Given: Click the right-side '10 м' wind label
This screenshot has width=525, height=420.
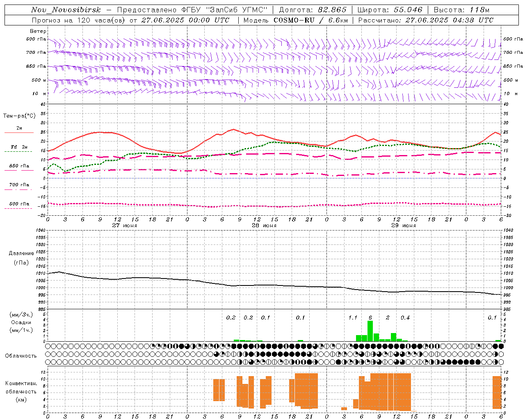Looking at the screenshot, I should click(510, 94).
